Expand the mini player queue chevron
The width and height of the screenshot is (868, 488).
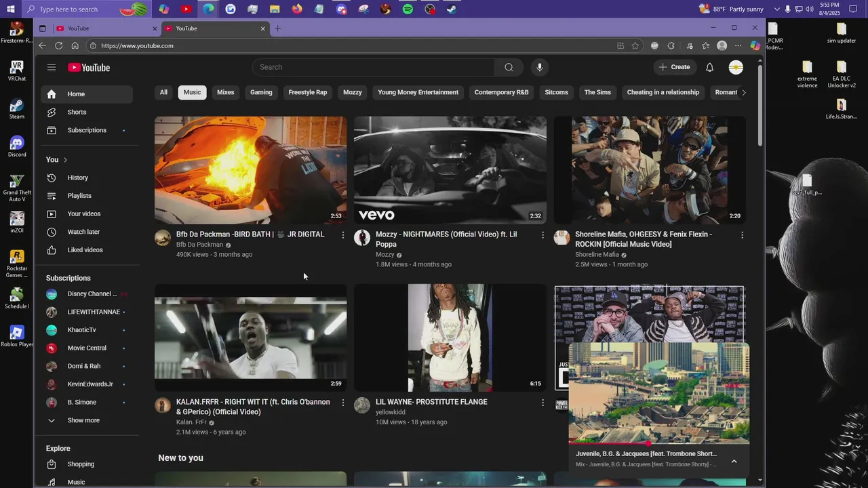point(734,462)
